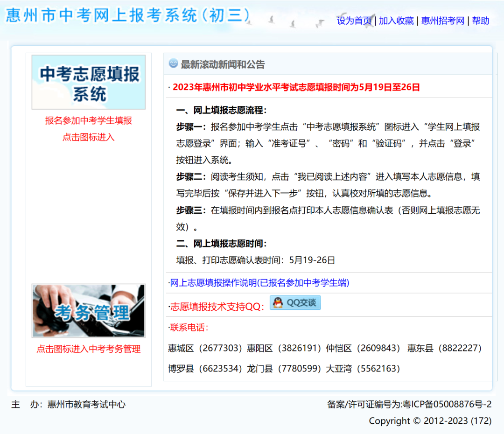Open the 惠州招考网 link

coord(442,21)
